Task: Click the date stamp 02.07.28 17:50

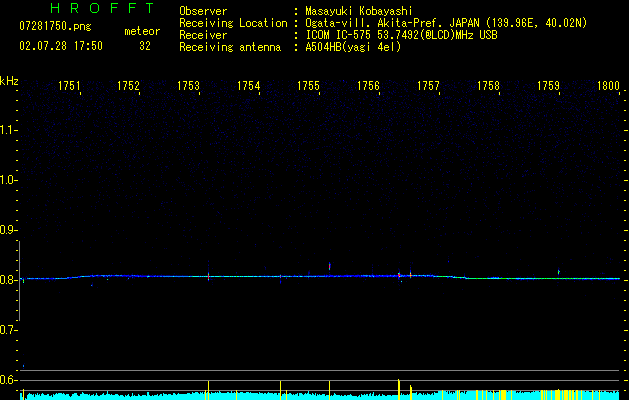Action: pyautogui.click(x=61, y=46)
